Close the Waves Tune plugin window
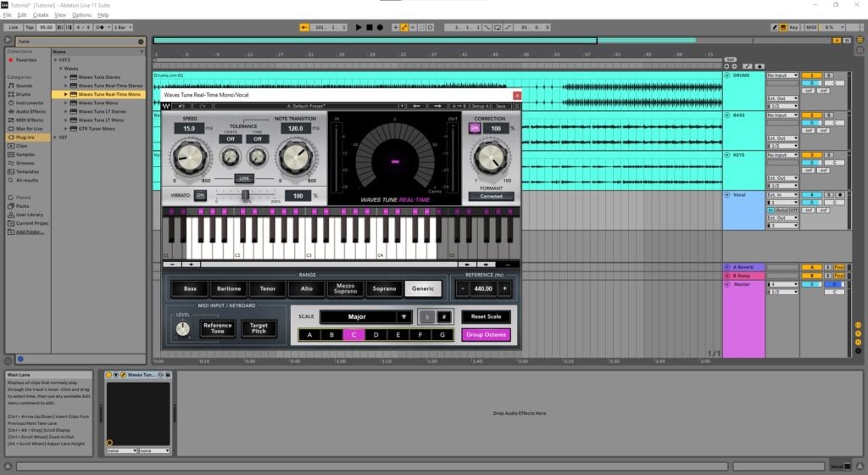The image size is (868, 475). point(517,95)
